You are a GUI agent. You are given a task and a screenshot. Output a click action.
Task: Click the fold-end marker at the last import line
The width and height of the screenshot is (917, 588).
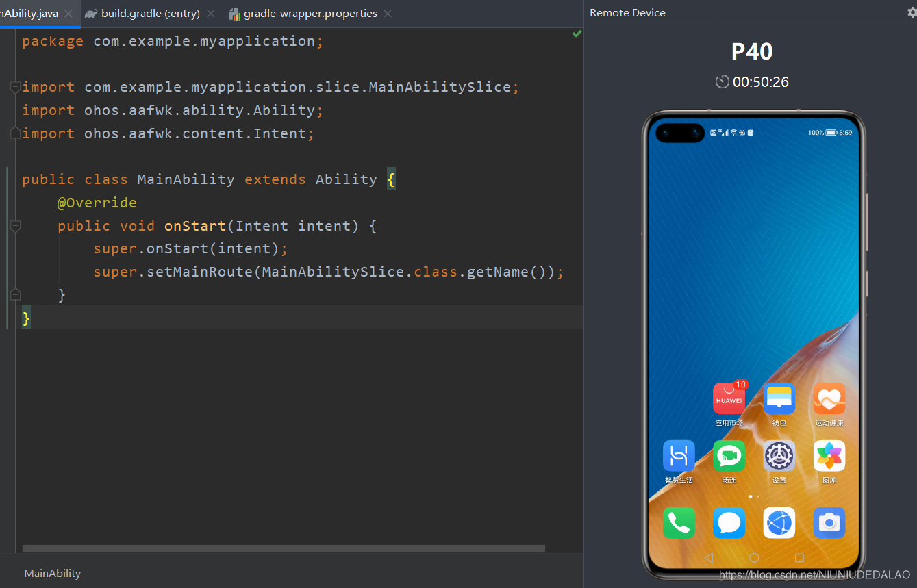point(15,133)
